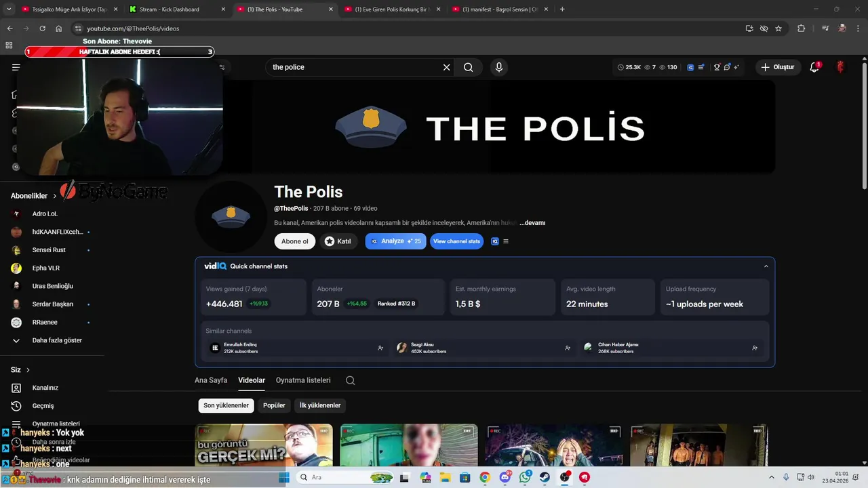Go back to previous page

(9, 28)
